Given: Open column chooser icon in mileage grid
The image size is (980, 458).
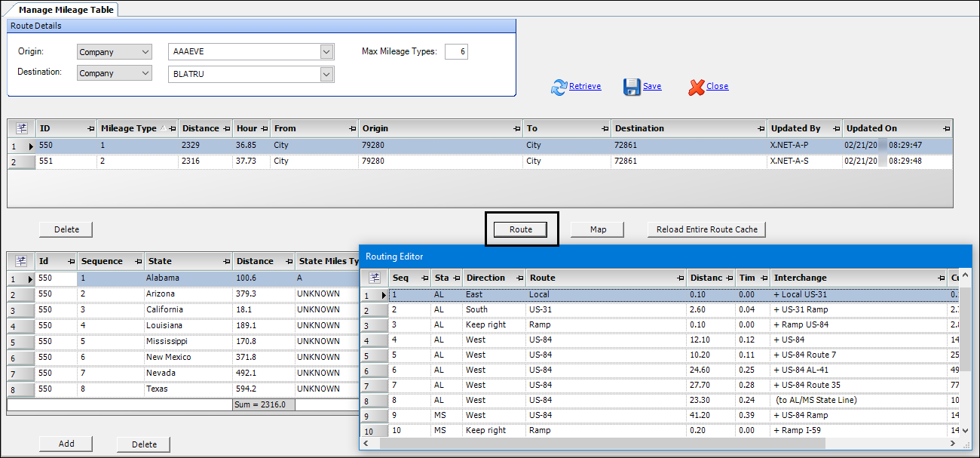Looking at the screenshot, I should pos(21,128).
